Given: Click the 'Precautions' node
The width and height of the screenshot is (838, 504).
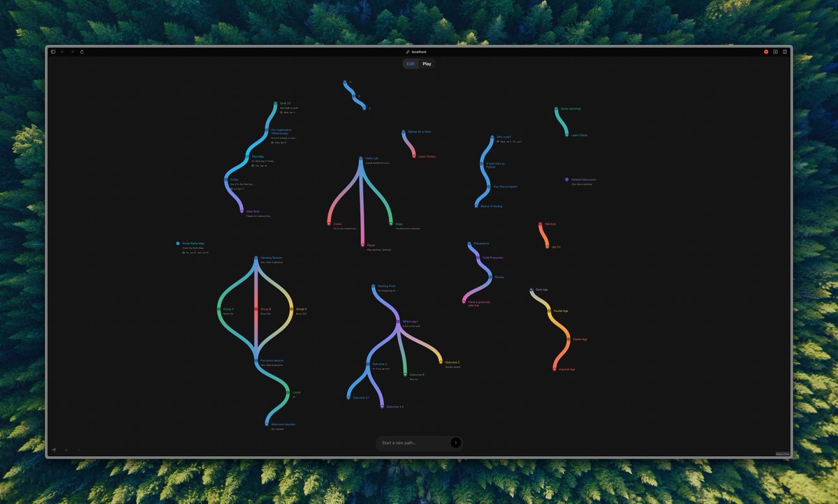Looking at the screenshot, I should click(469, 244).
